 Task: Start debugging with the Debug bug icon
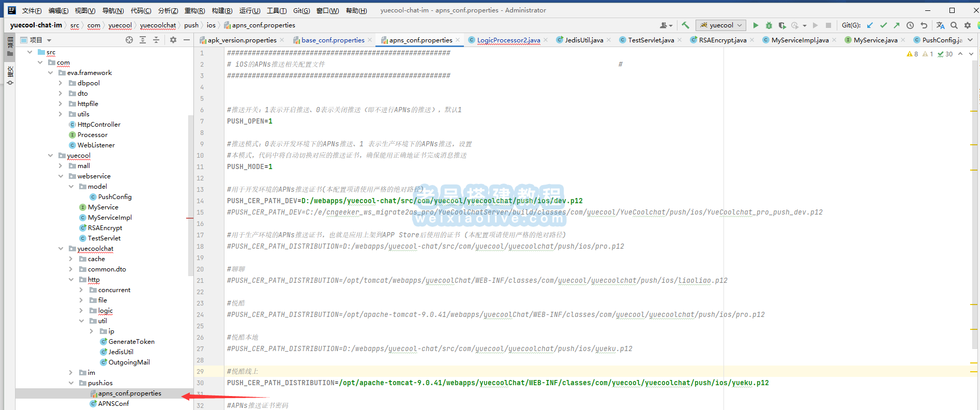769,25
